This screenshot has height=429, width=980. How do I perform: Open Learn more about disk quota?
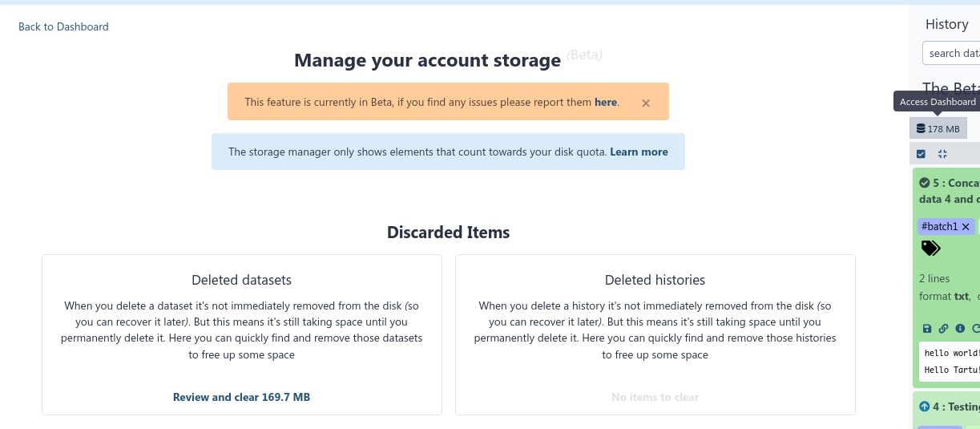[639, 152]
